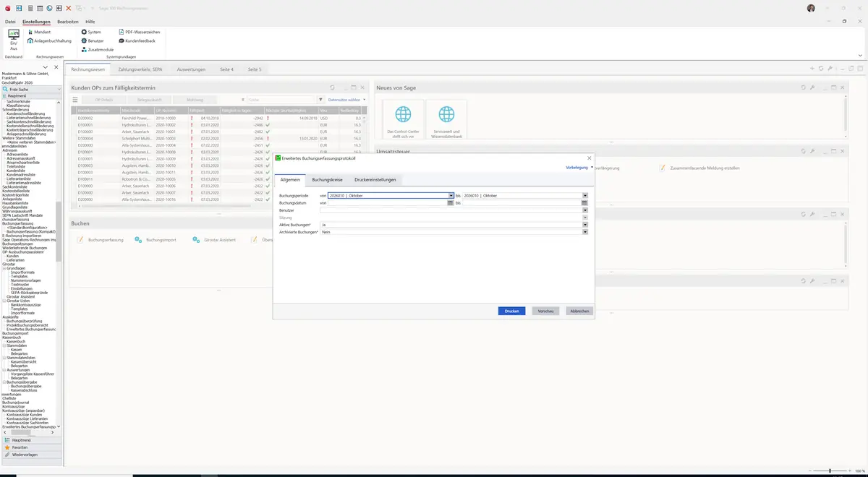Toggle the Dashboard Ein/Aus button

pyautogui.click(x=13, y=39)
